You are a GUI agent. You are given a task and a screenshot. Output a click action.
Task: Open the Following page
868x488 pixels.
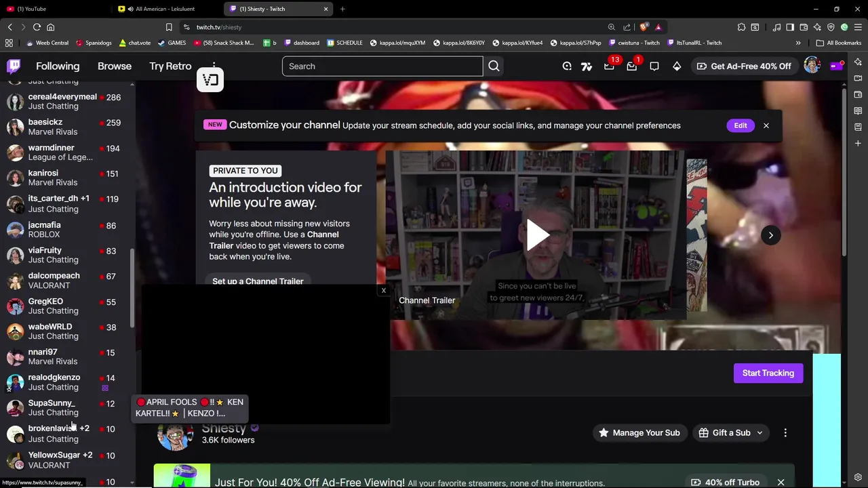58,66
